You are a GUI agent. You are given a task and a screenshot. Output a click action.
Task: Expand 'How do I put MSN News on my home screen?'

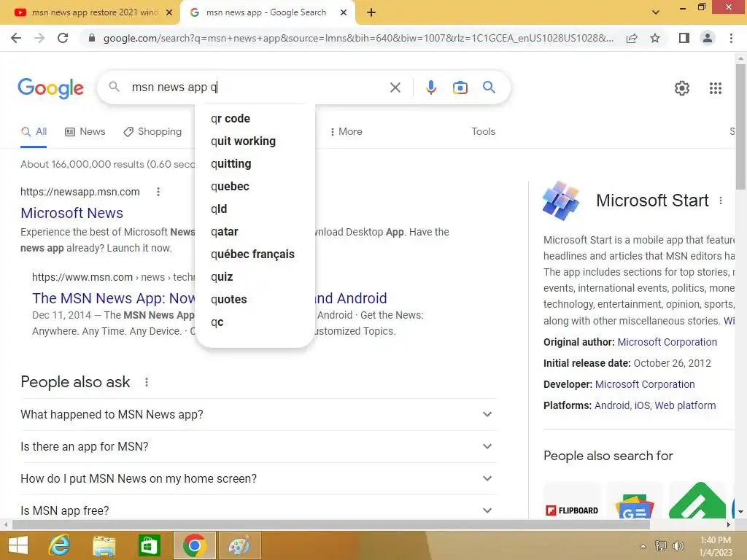(258, 478)
